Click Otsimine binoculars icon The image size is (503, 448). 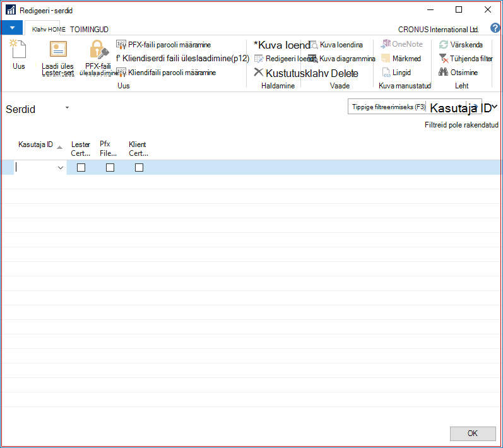443,72
